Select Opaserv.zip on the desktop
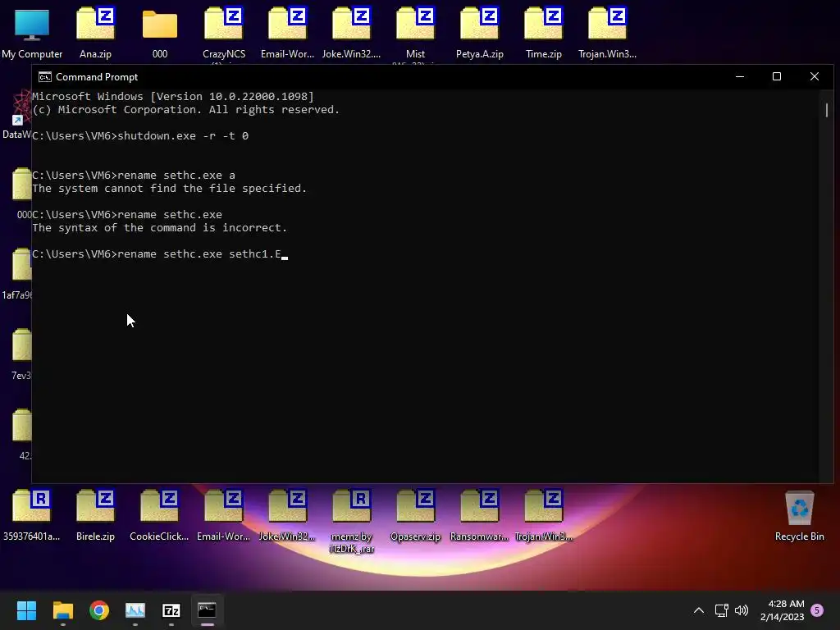840x630 pixels. click(x=415, y=515)
